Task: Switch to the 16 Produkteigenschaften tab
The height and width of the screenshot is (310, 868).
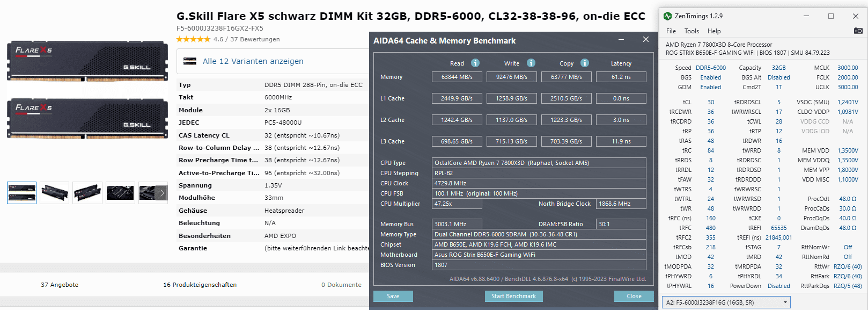Action: (x=200, y=285)
